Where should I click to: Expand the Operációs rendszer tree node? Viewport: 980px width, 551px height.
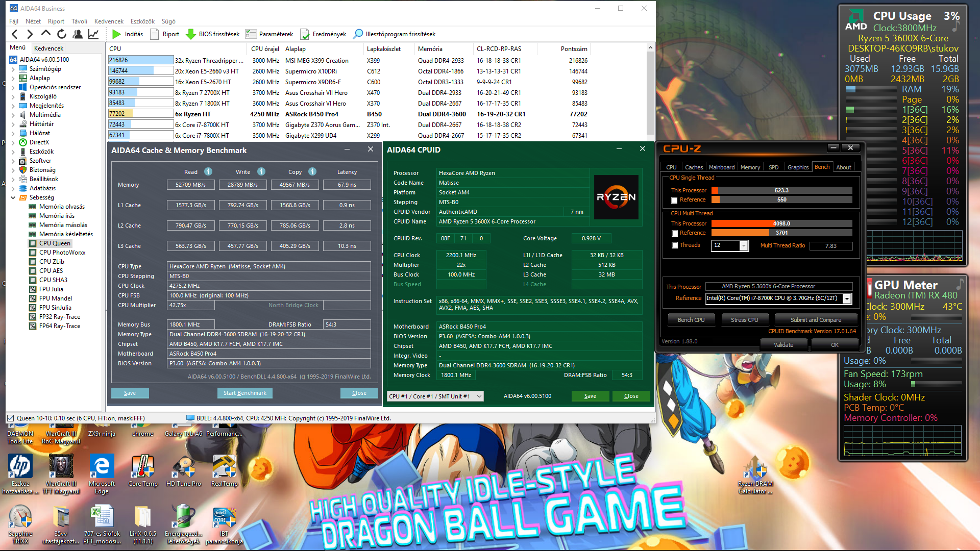13,87
